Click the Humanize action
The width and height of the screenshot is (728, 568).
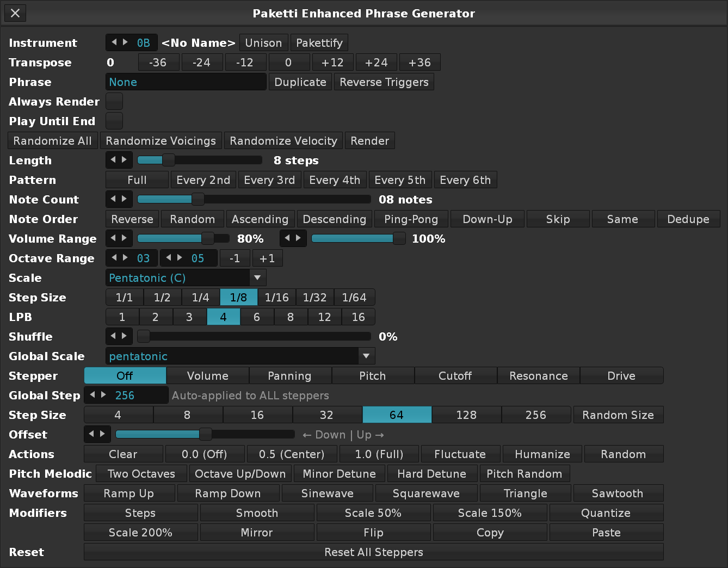click(542, 454)
